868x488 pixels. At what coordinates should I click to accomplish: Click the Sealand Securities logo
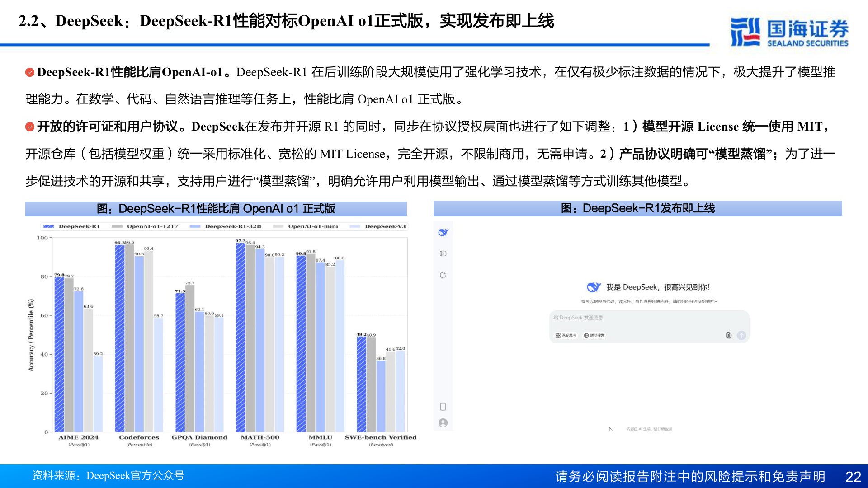pyautogui.click(x=789, y=32)
